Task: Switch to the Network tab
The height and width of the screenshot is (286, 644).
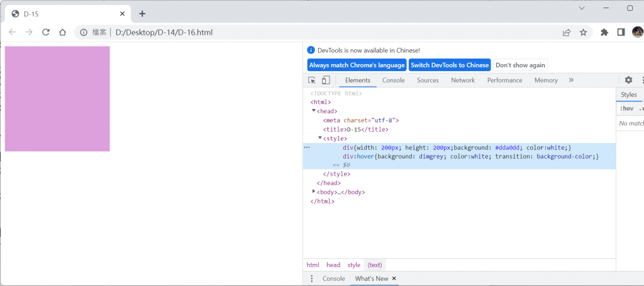Action: 463,80
